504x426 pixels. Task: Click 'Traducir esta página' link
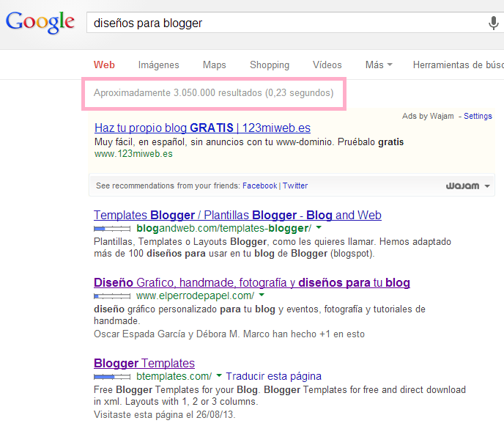tap(273, 376)
